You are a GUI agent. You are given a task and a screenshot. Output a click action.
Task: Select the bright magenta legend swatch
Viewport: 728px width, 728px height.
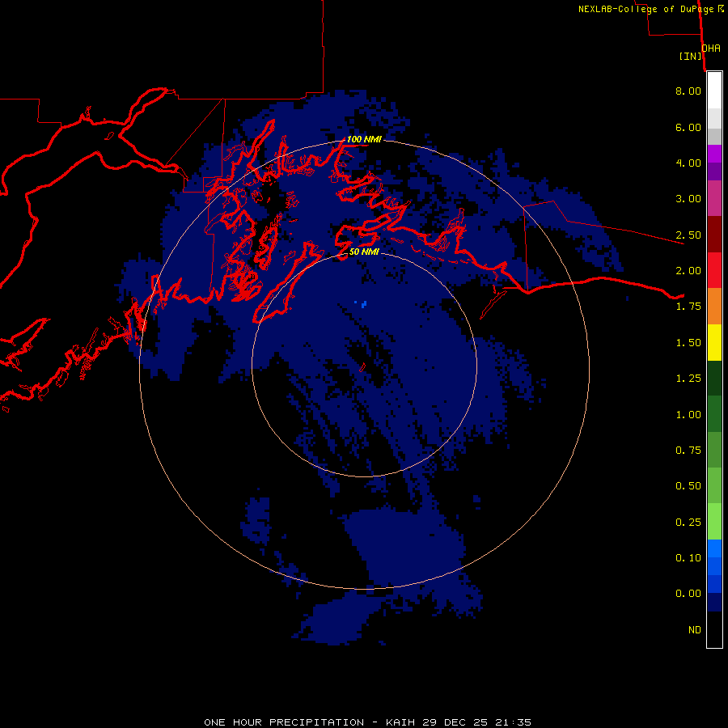pyautogui.click(x=714, y=154)
